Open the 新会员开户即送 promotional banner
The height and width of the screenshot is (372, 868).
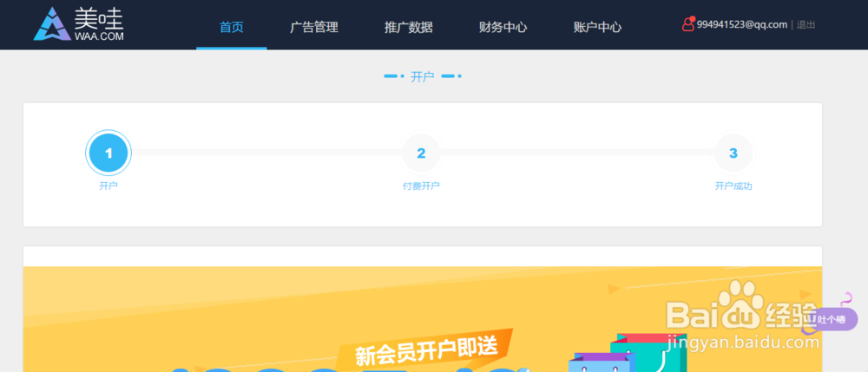click(x=423, y=319)
